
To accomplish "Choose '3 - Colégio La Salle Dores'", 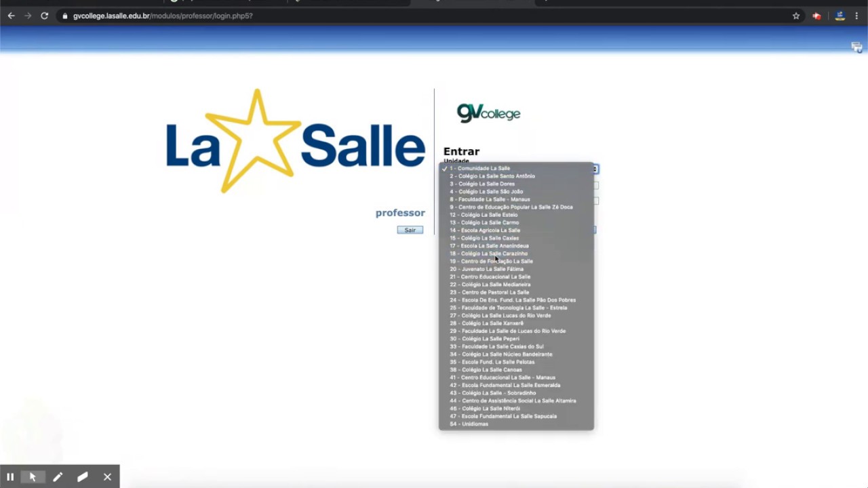I will point(516,184).
